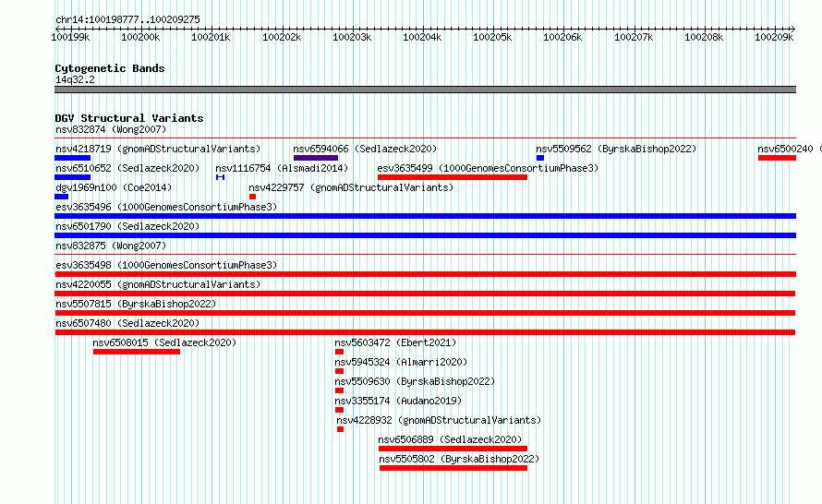Viewport: 822px width, 504px height.
Task: Click the 100199k scale tick label
Action: [x=70, y=37]
